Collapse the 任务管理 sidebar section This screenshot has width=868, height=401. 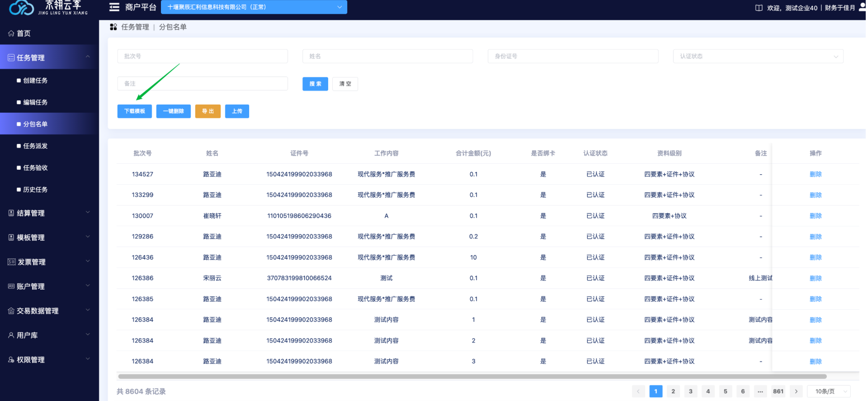[49, 57]
